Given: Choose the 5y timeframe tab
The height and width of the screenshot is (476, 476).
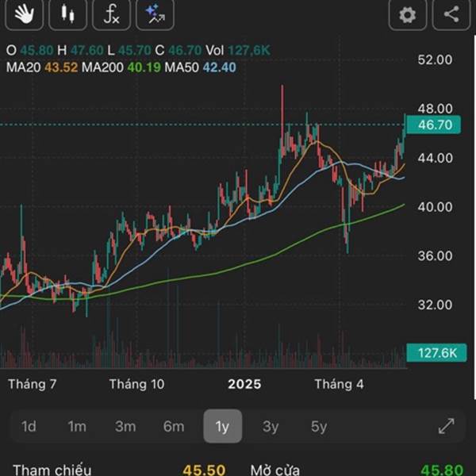Looking at the screenshot, I should 319,427.
